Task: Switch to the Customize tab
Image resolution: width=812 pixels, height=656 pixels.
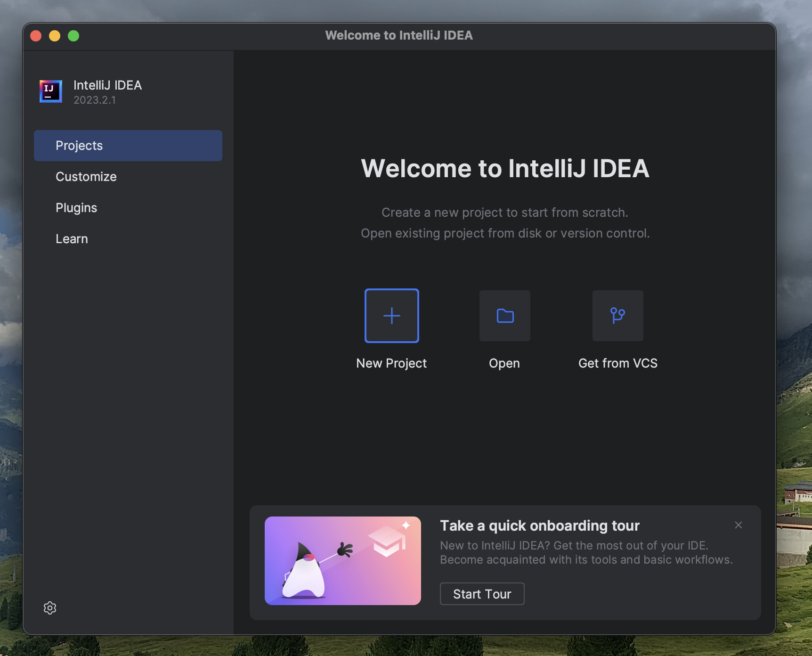Action: (x=128, y=177)
